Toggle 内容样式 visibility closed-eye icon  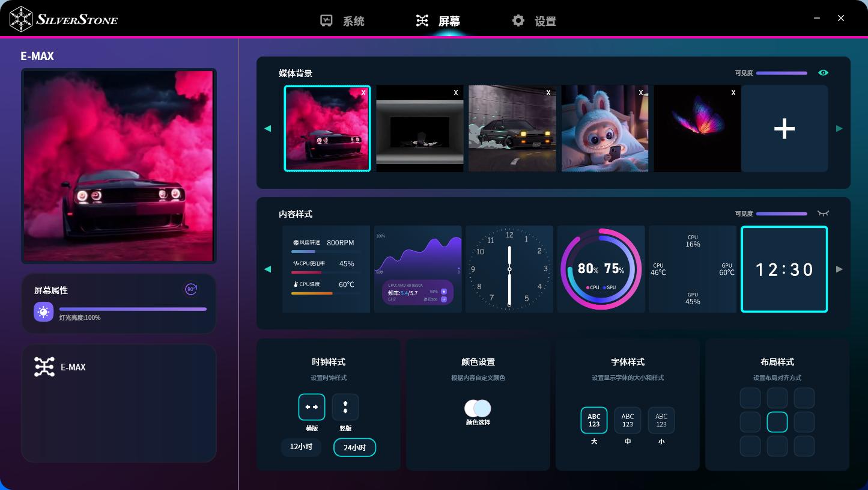coord(823,213)
